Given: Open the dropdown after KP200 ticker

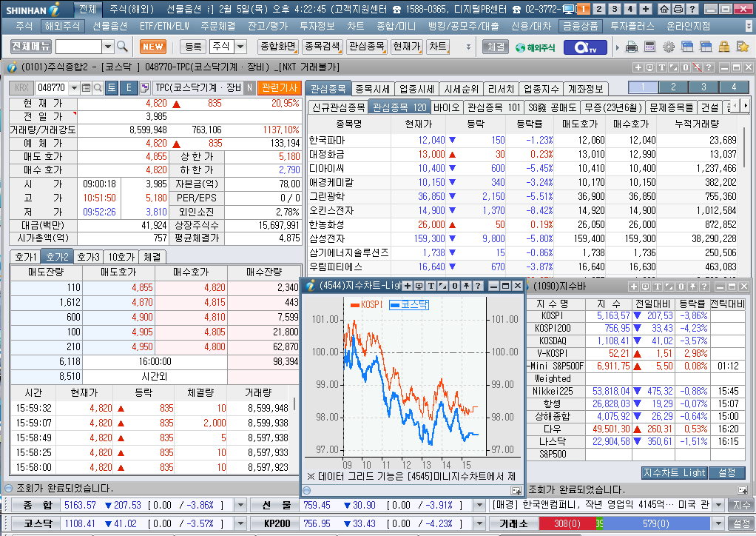Looking at the screenshot, I should point(479,523).
